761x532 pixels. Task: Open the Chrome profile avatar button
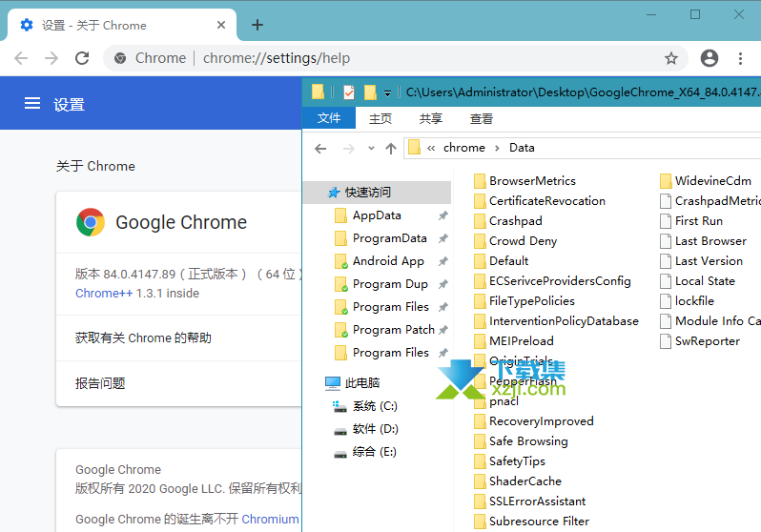[x=710, y=58]
